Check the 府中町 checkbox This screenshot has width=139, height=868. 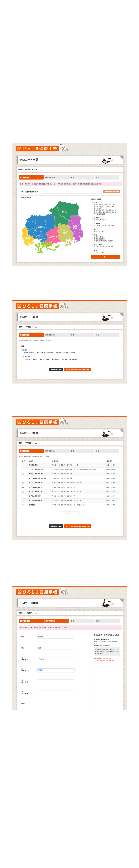click(25, 359)
